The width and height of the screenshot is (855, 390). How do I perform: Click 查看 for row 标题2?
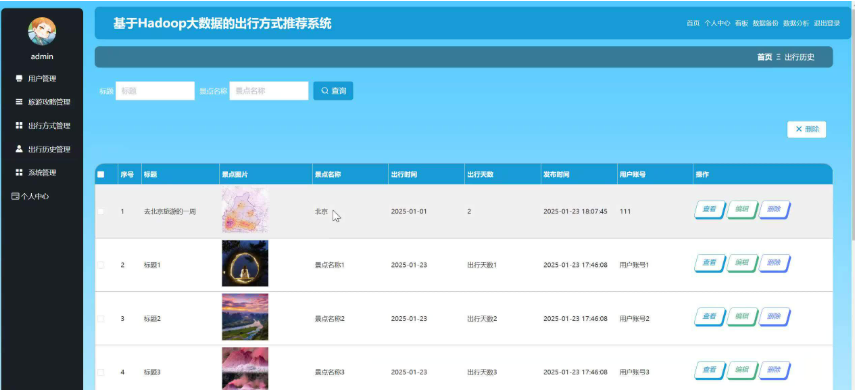click(x=709, y=316)
